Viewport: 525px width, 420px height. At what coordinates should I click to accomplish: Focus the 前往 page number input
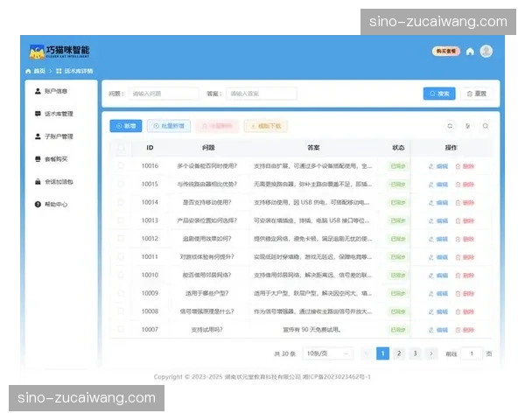click(x=472, y=353)
